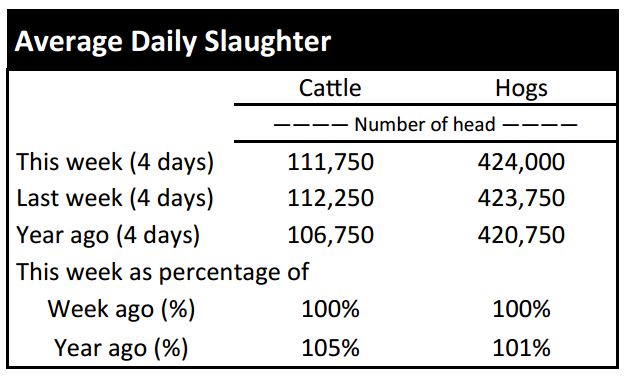
Task: Click cattle value 106,750
Action: [x=330, y=234]
